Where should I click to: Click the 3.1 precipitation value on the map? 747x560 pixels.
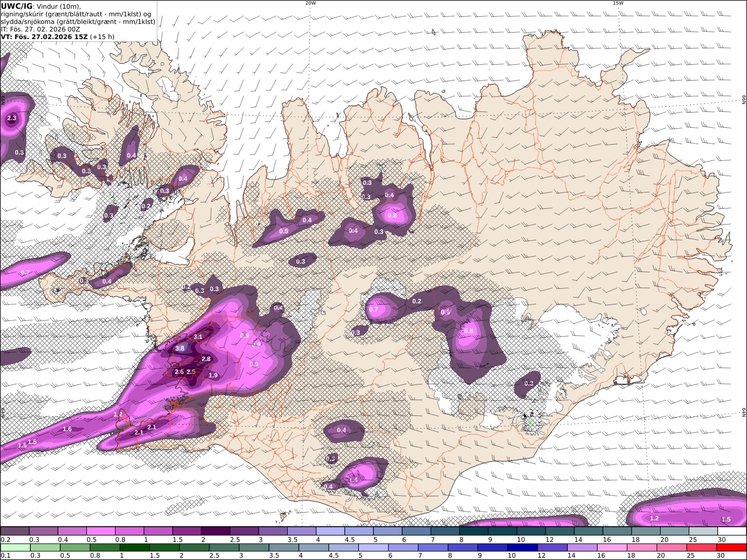pyautogui.click(x=198, y=337)
